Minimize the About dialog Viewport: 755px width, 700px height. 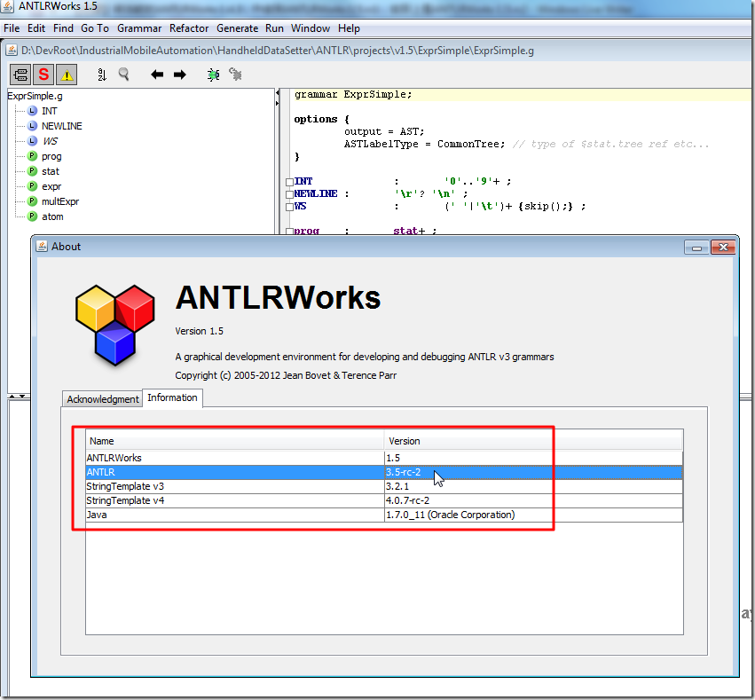coord(696,248)
